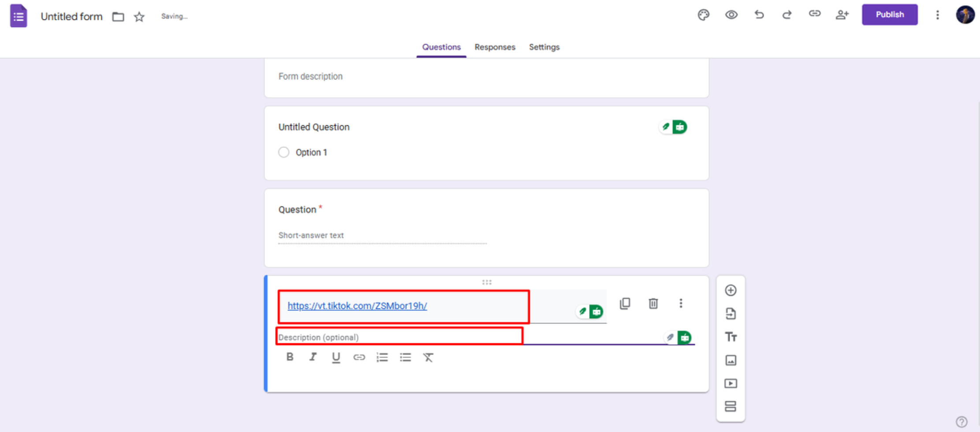Open the form's overflow menu next to Publish

tap(937, 15)
